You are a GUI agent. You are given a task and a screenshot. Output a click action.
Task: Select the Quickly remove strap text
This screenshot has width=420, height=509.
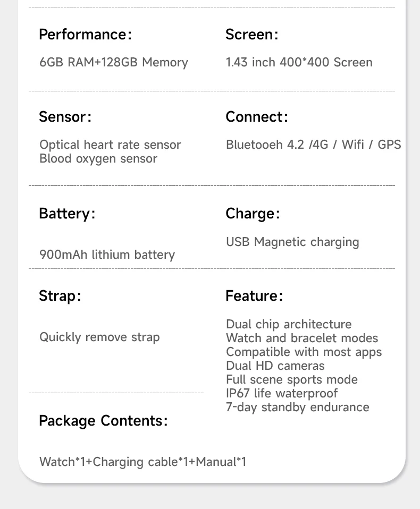pos(99,337)
